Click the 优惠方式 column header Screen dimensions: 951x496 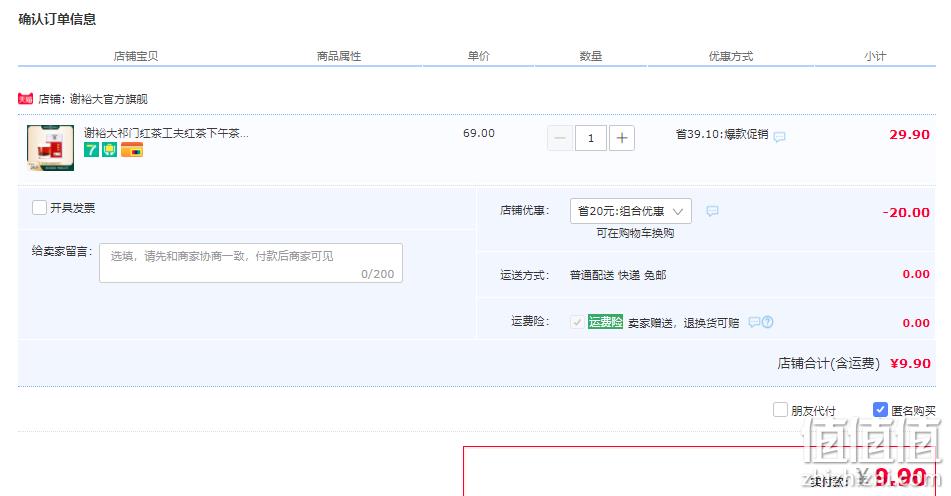pyautogui.click(x=731, y=56)
